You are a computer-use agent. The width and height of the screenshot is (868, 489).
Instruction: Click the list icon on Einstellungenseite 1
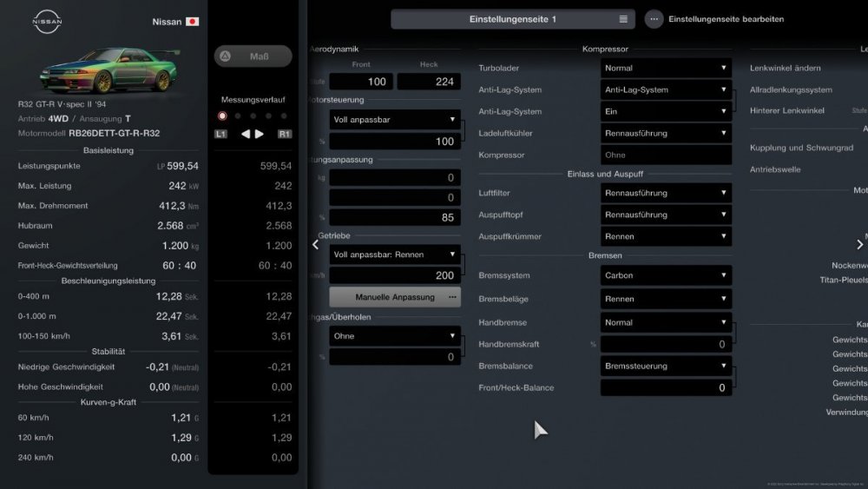pos(623,19)
